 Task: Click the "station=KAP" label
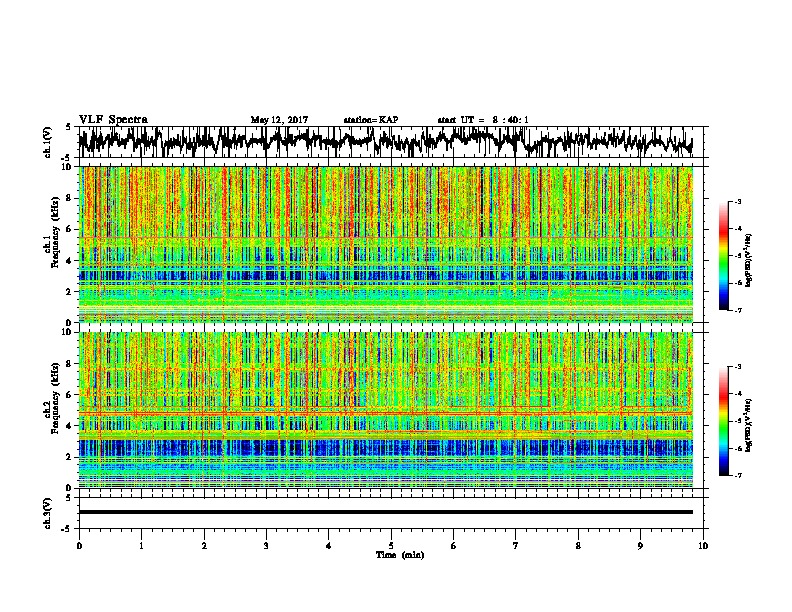(371, 120)
